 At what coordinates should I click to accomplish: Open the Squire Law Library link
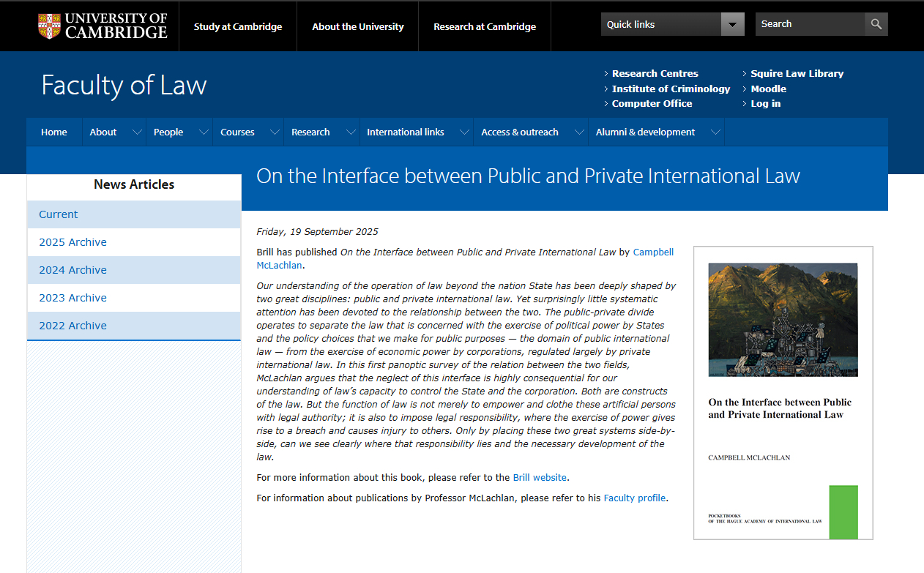(797, 73)
